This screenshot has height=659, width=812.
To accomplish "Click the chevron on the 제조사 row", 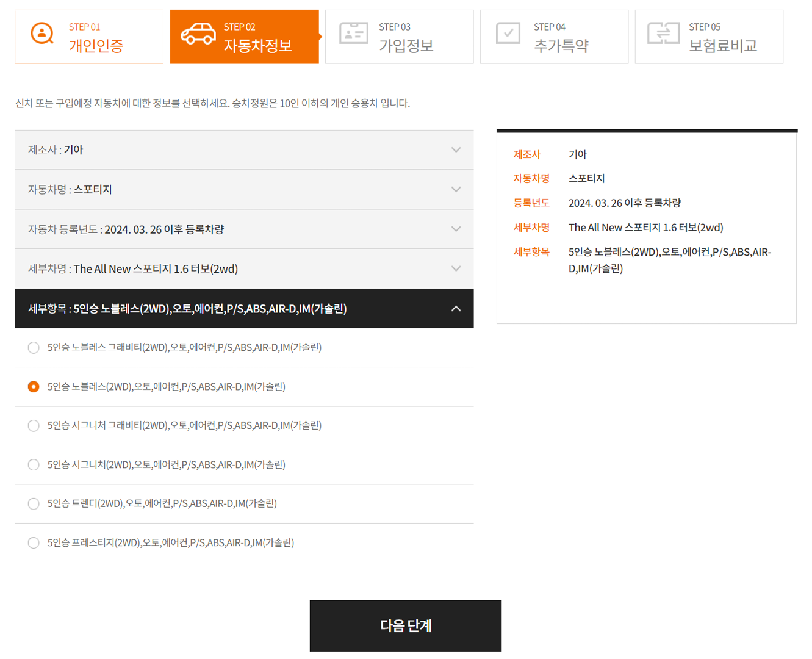I will coord(456,149).
